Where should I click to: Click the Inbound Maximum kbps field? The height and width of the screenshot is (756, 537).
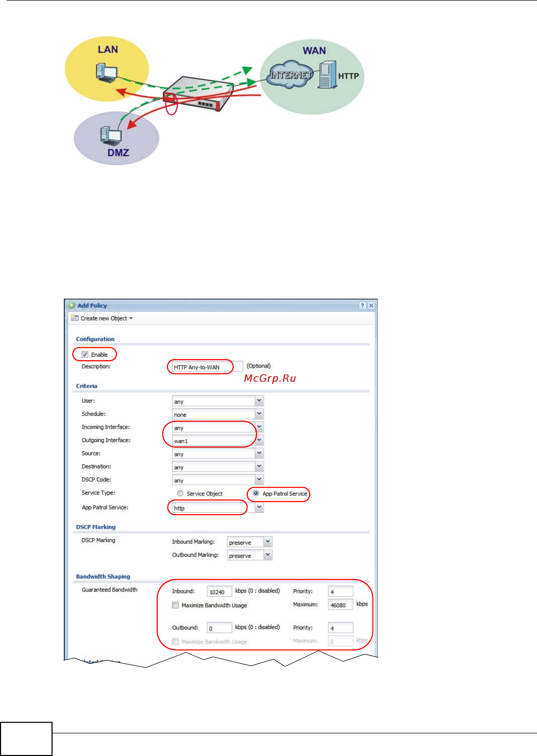point(341,605)
